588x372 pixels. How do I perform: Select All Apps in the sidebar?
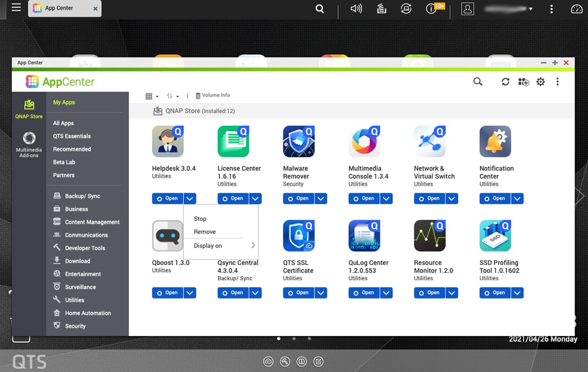[x=63, y=123]
